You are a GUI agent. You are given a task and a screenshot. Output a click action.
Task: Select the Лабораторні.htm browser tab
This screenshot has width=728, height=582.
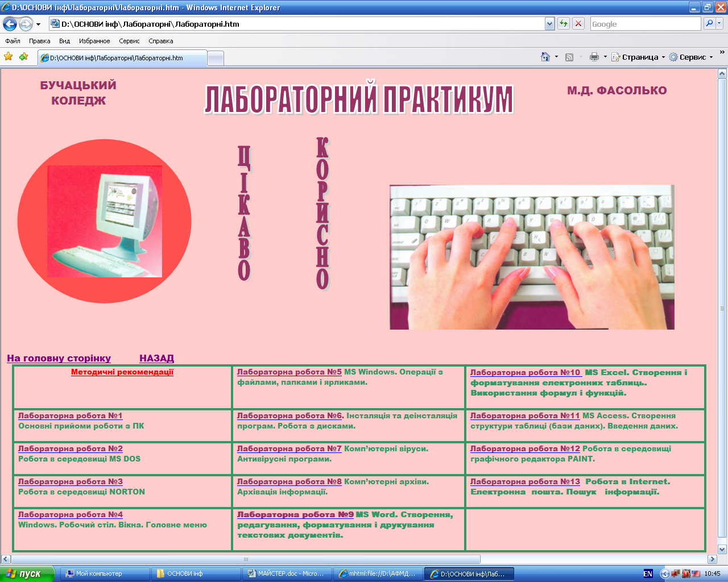pos(122,58)
